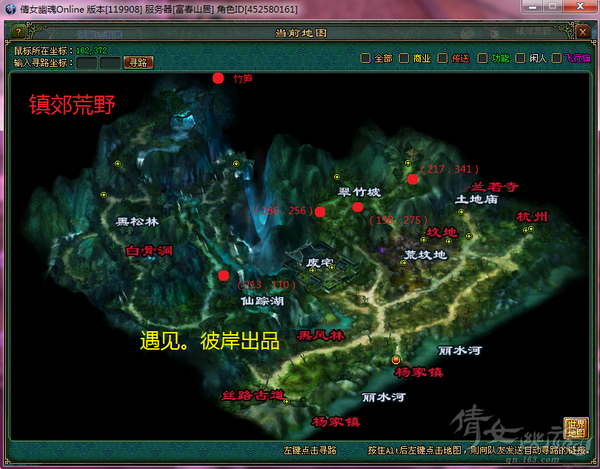The image size is (600, 469).
Task: Click 丽水河 label right of 丝路古道
Action: (384, 397)
